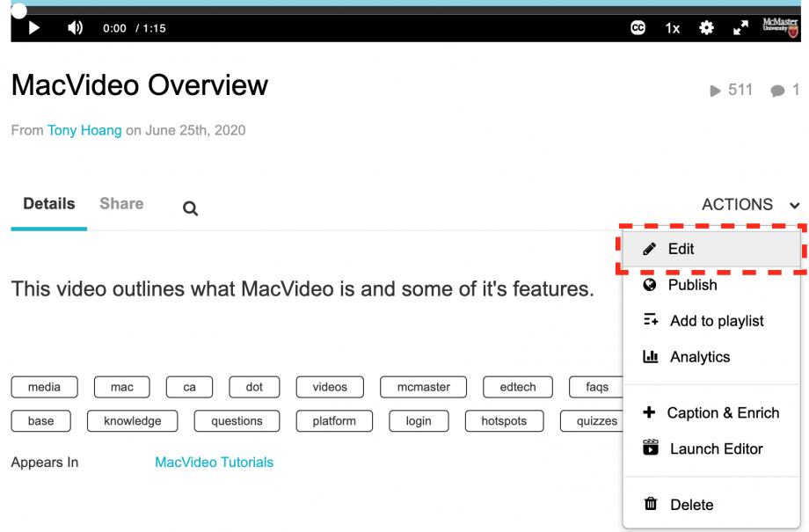Click the videos tag

click(330, 387)
